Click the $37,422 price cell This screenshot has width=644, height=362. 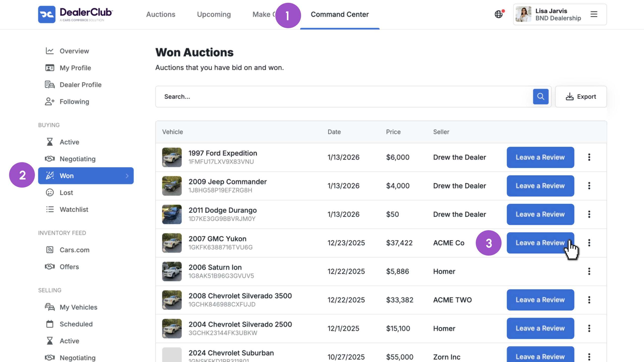(399, 243)
